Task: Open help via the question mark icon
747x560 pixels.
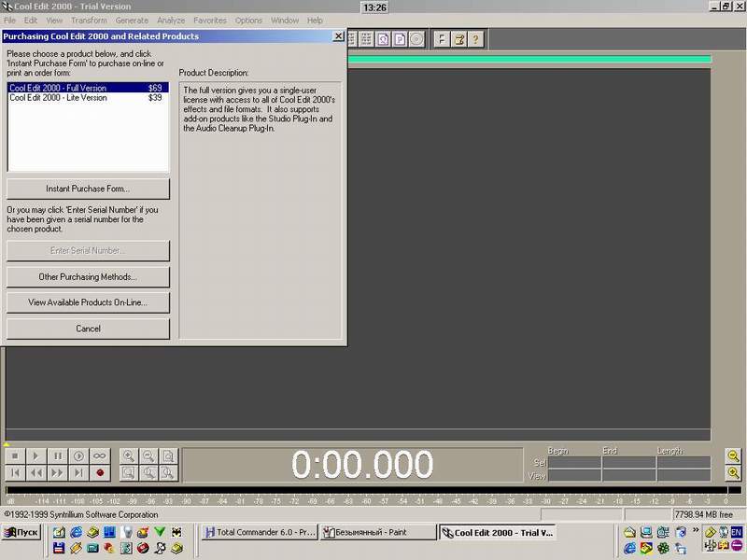Action: click(475, 39)
